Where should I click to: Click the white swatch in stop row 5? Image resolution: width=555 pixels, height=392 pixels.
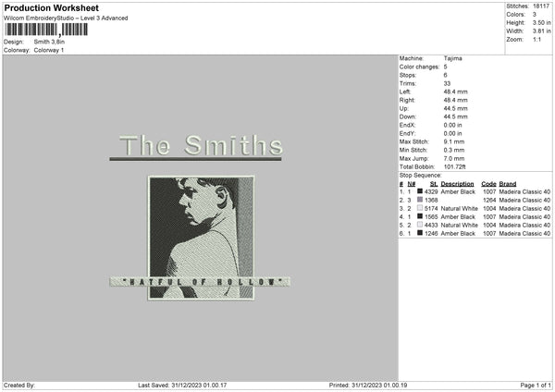click(x=420, y=225)
